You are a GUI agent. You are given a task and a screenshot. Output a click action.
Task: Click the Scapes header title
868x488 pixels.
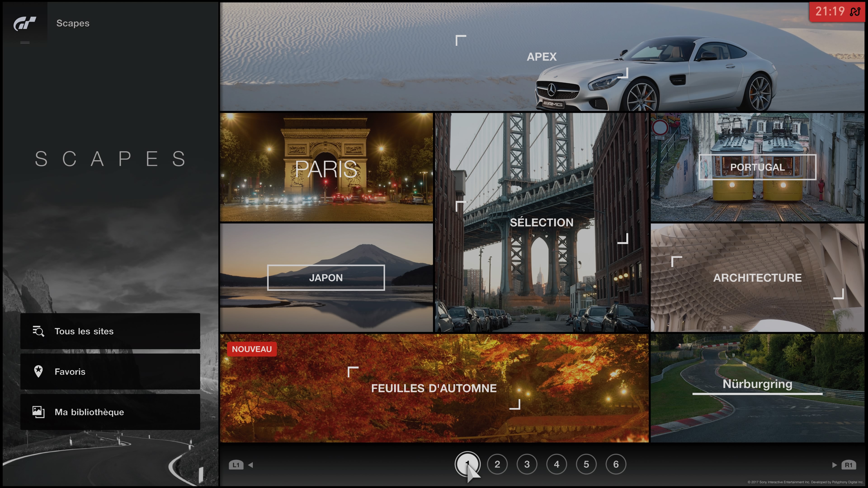coord(73,23)
